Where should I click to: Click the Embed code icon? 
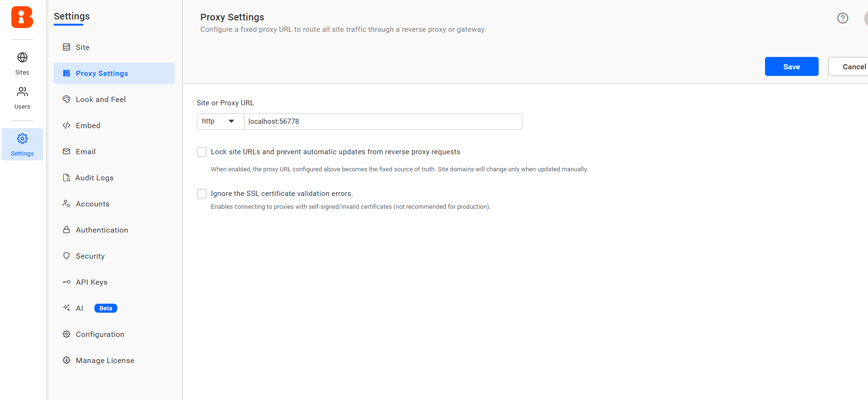click(x=66, y=125)
